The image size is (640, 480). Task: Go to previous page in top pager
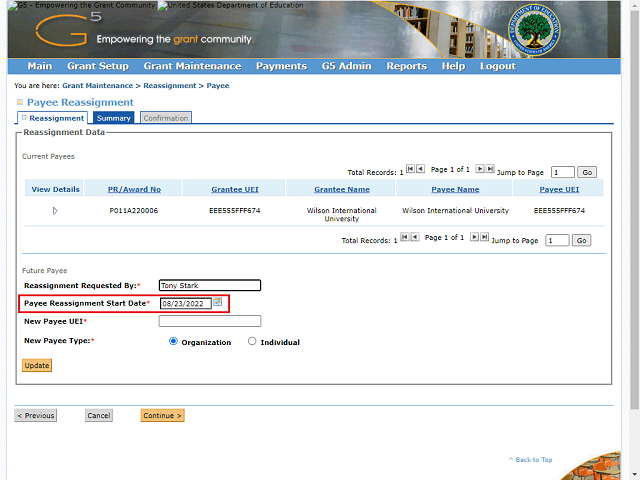(420, 169)
